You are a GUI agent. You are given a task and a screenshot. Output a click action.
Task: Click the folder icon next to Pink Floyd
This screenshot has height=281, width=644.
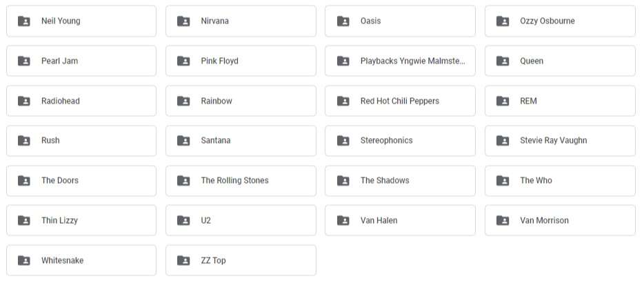183,61
